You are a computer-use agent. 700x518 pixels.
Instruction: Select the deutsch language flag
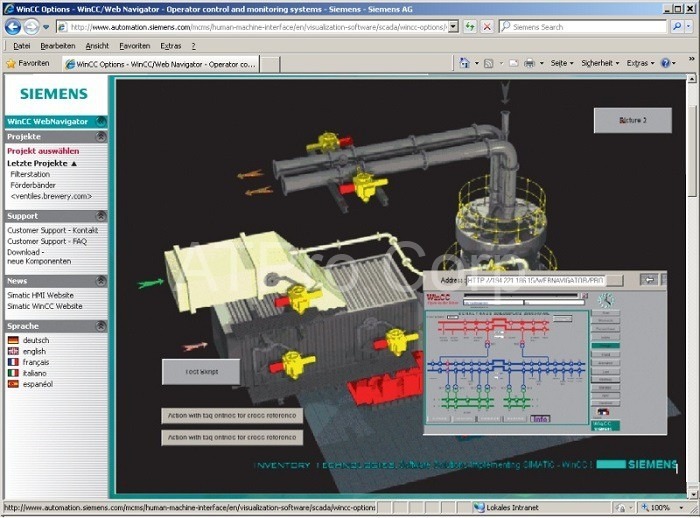point(13,340)
